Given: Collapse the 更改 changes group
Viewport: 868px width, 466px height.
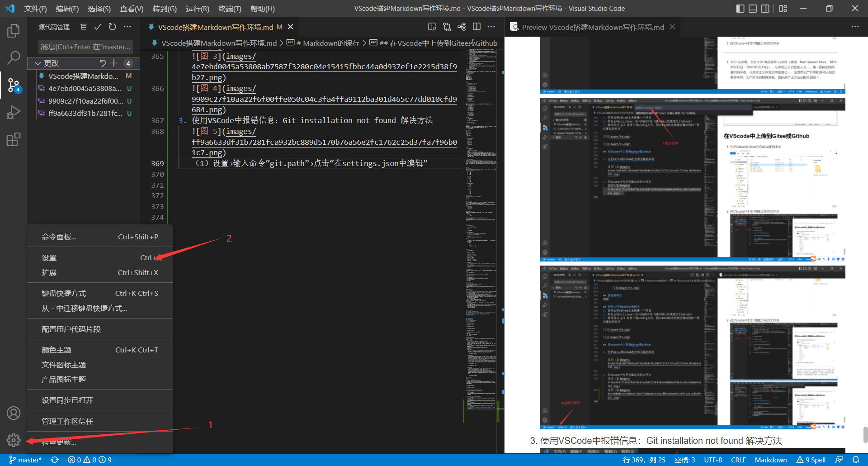Looking at the screenshot, I should point(38,63).
